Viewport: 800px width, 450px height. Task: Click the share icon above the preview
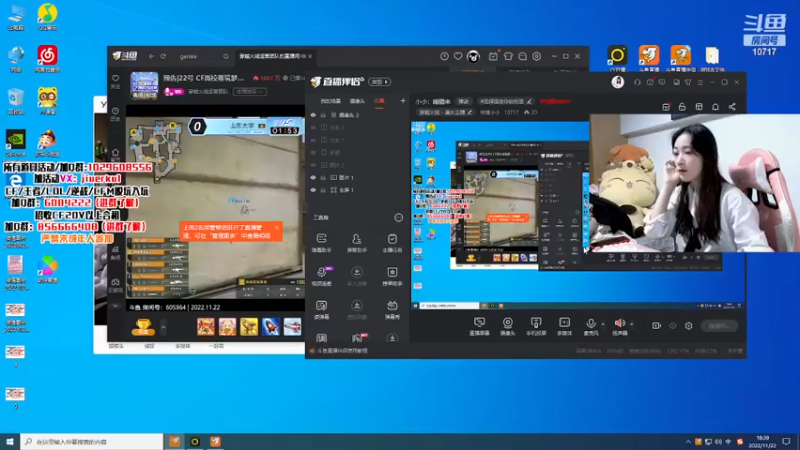point(732,107)
